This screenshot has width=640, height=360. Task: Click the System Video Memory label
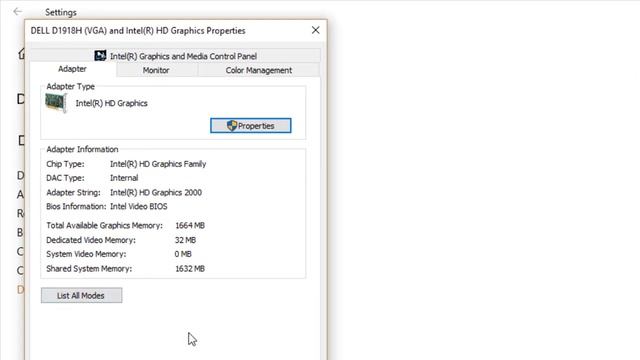click(86, 254)
